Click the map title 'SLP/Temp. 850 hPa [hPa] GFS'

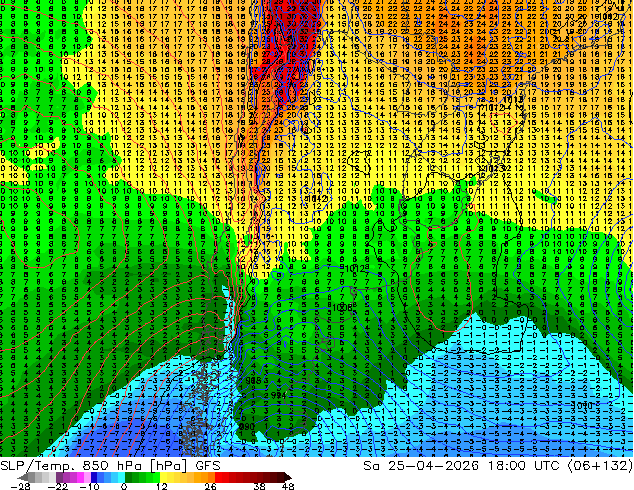coord(110,466)
